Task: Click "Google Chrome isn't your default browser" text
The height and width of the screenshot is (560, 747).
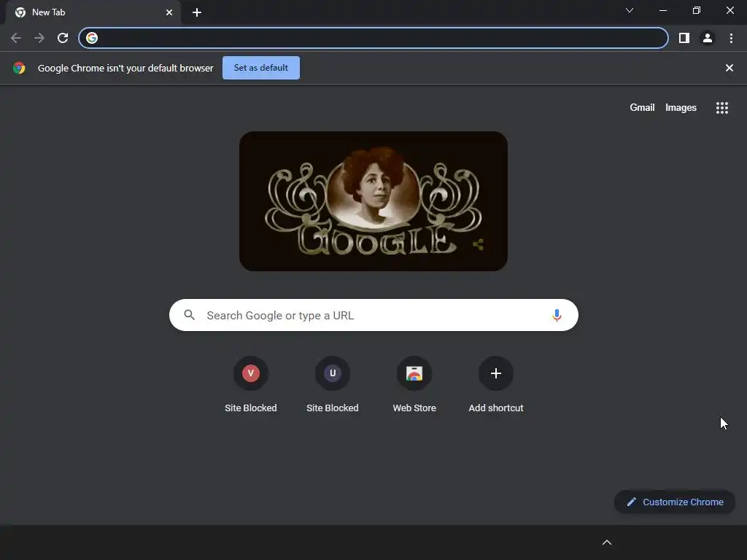Action: tap(125, 68)
